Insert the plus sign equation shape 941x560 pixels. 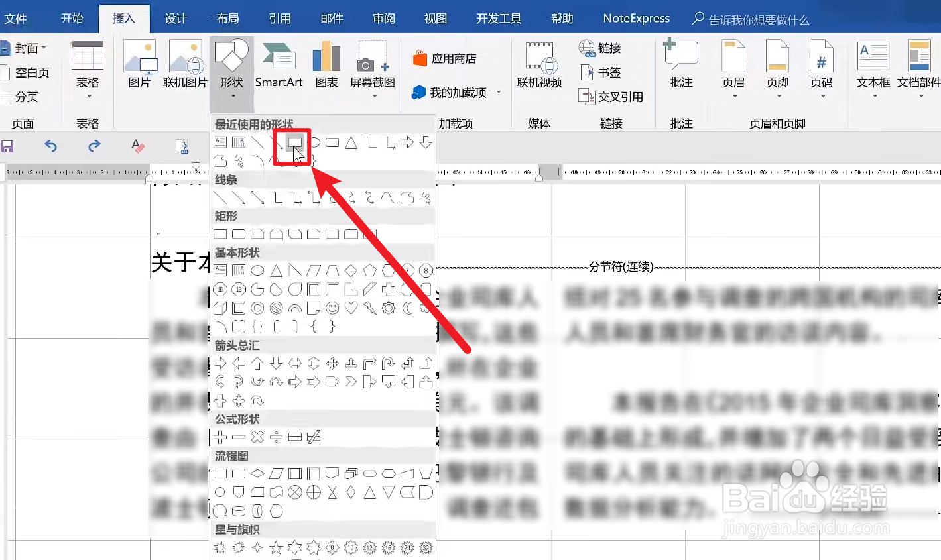pos(220,437)
